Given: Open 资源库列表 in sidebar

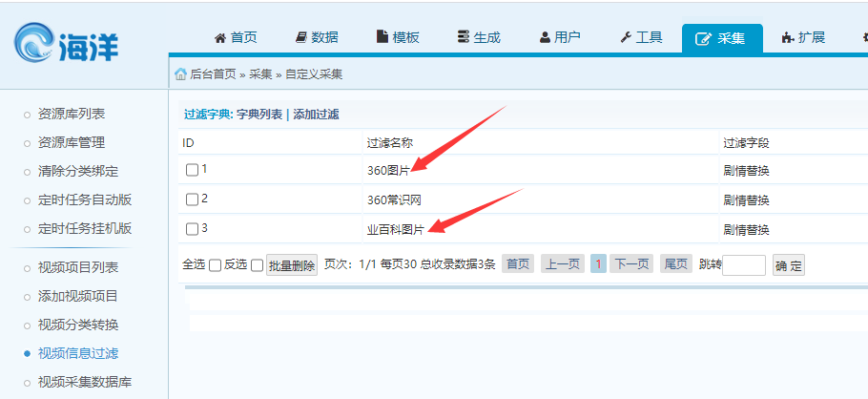Looking at the screenshot, I should click(x=72, y=115).
